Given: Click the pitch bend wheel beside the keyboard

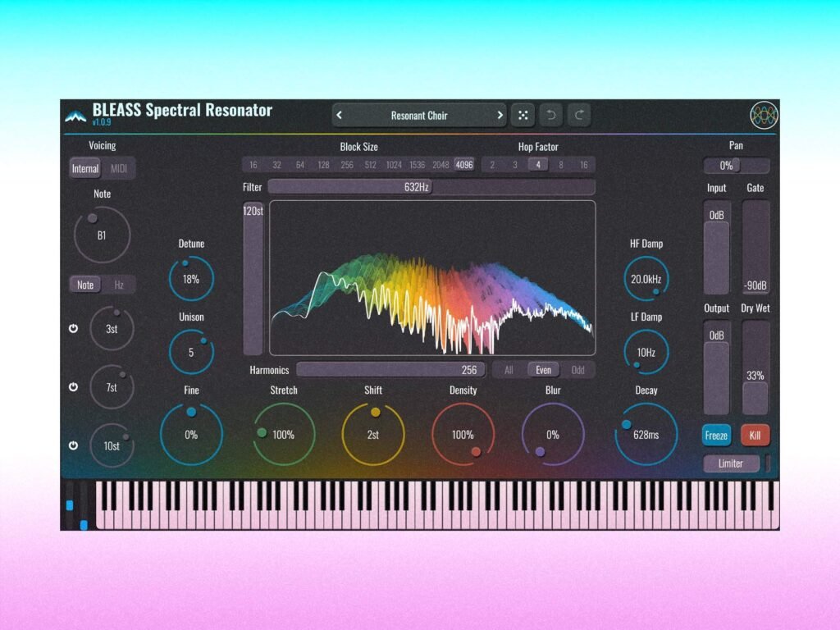Looking at the screenshot, I should coord(70,505).
